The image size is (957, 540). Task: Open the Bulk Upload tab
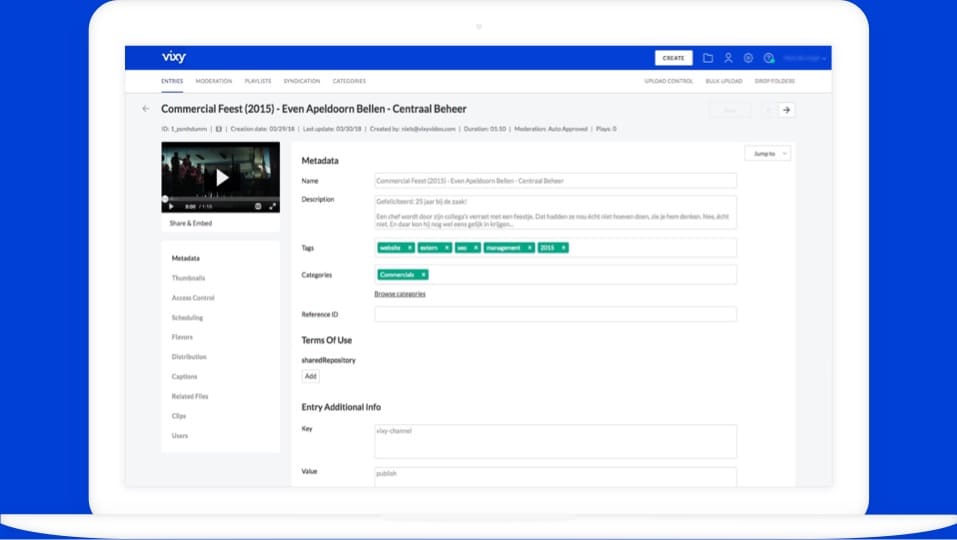pos(724,81)
